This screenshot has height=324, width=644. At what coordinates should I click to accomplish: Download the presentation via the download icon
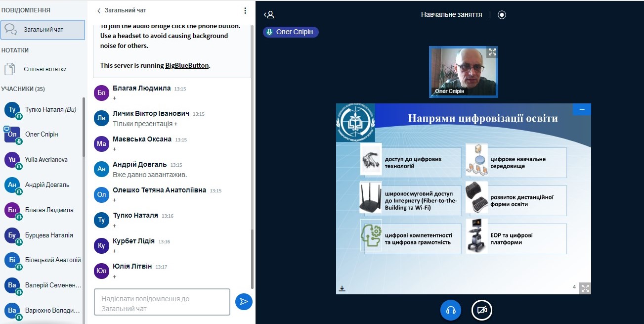click(342, 288)
